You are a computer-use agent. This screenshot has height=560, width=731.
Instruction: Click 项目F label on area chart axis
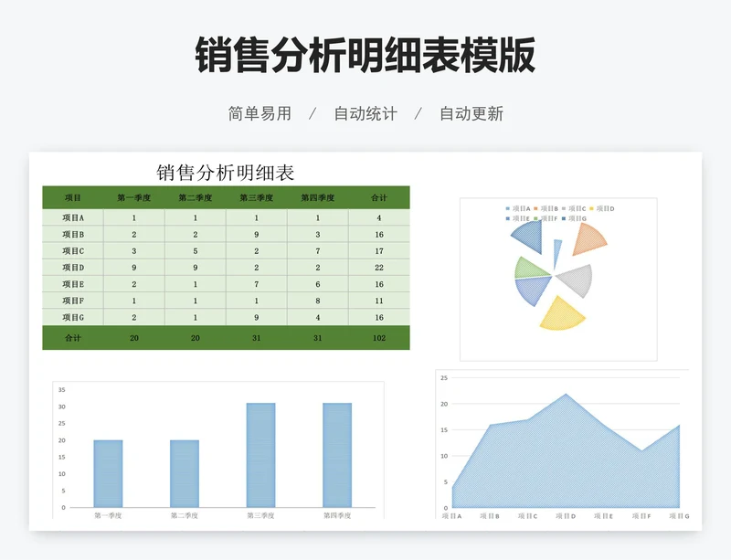coord(641,516)
